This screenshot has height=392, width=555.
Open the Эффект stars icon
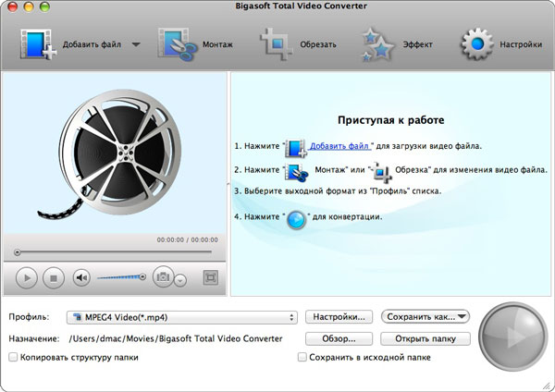(377, 44)
